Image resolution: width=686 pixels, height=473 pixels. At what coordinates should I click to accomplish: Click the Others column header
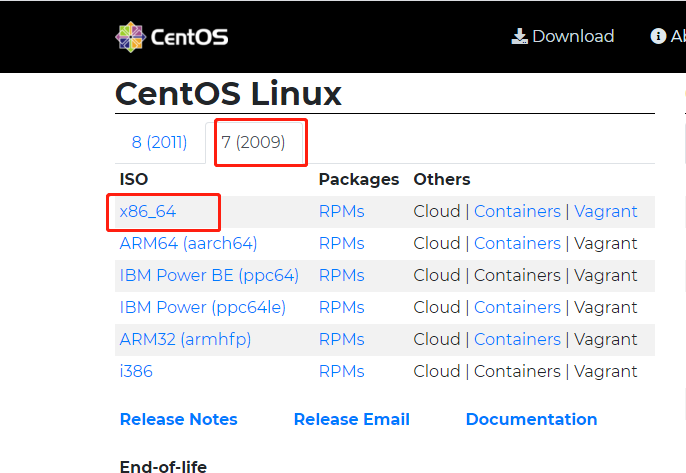coord(442,179)
